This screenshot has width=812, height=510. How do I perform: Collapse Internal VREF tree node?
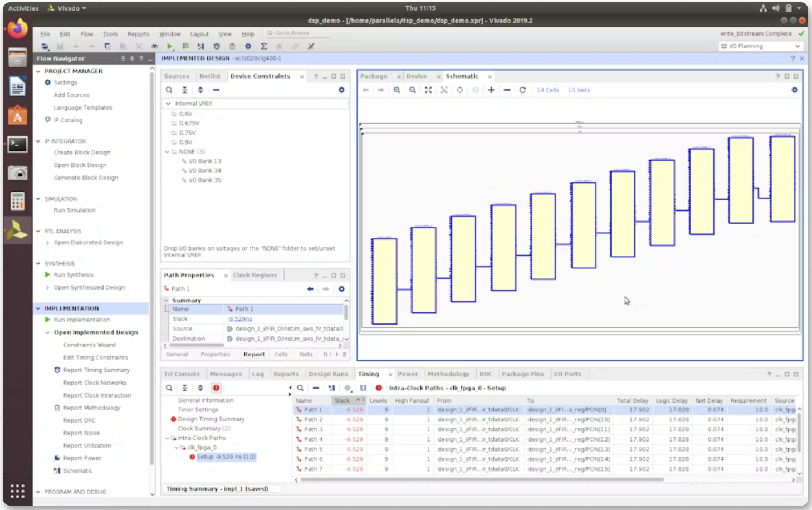pyautogui.click(x=168, y=104)
